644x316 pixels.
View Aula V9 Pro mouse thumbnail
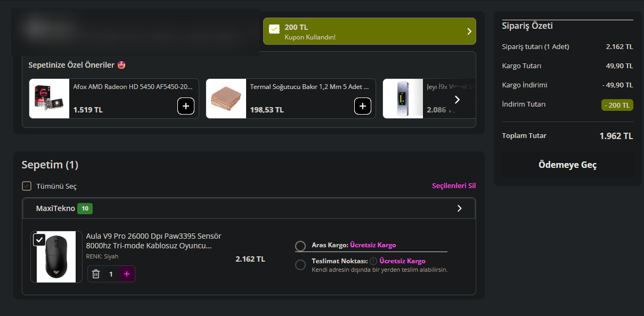tap(56, 257)
